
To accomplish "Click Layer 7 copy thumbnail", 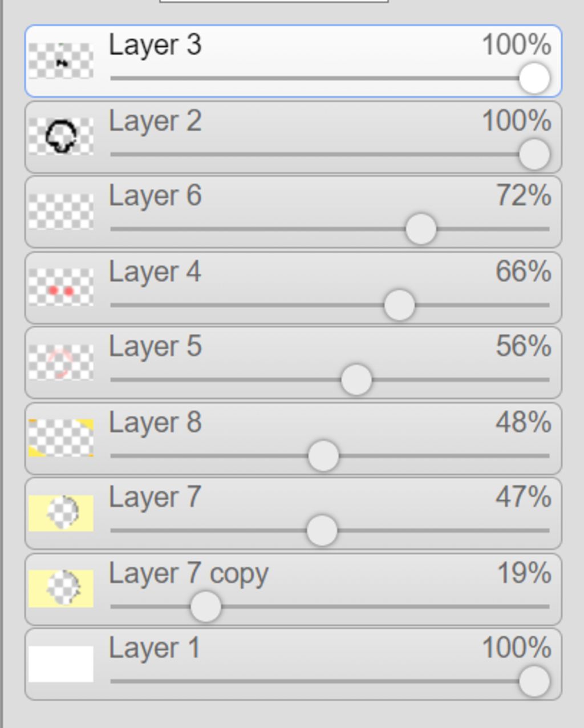I will pos(61,588).
